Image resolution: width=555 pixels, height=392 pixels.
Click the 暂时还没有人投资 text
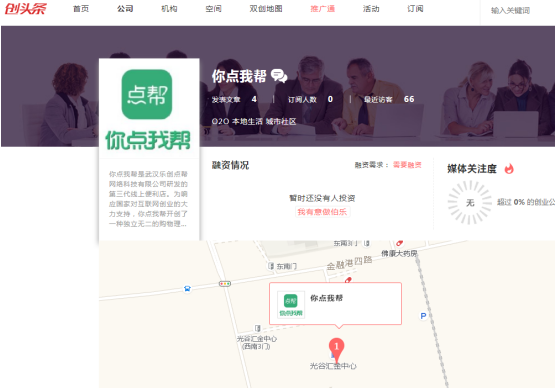click(x=322, y=198)
